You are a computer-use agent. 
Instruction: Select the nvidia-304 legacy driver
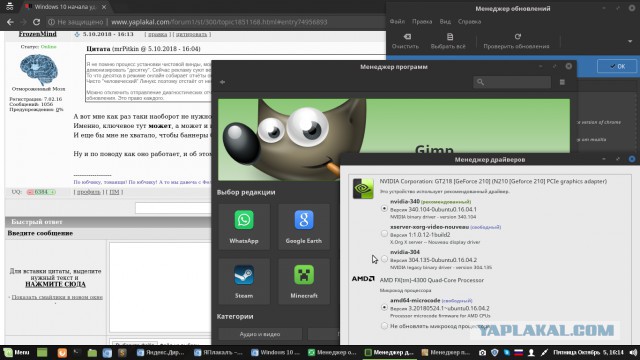[x=384, y=259]
